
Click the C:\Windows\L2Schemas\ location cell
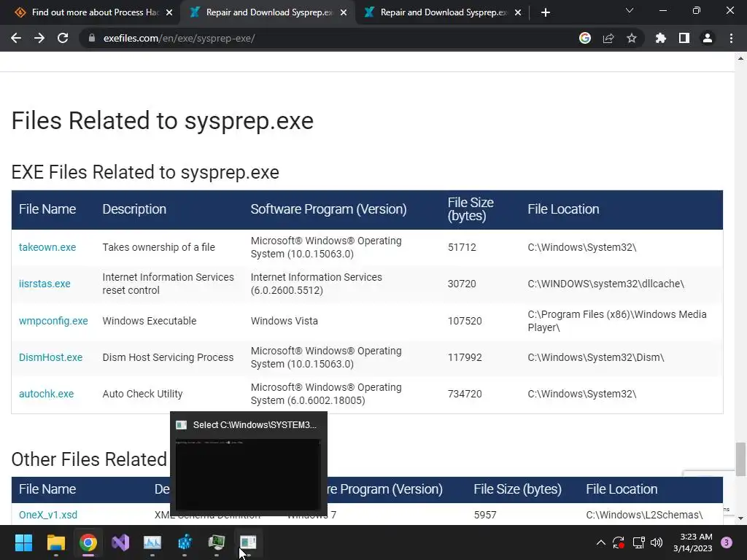pos(644,515)
